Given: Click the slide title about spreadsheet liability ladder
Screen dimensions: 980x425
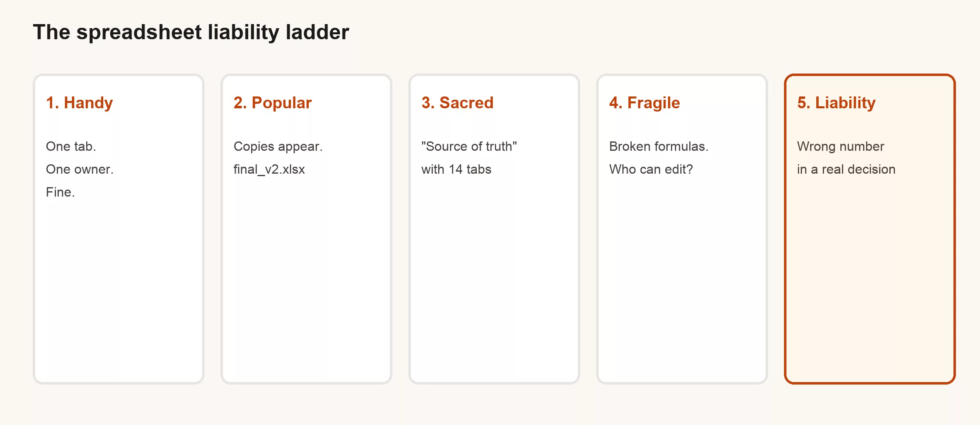Looking at the screenshot, I should pyautogui.click(x=191, y=32).
